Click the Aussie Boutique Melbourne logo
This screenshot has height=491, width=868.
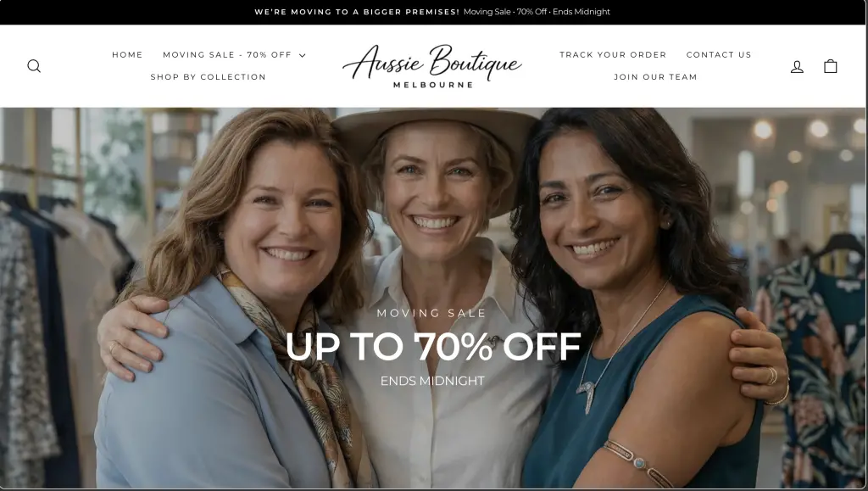[x=432, y=66]
